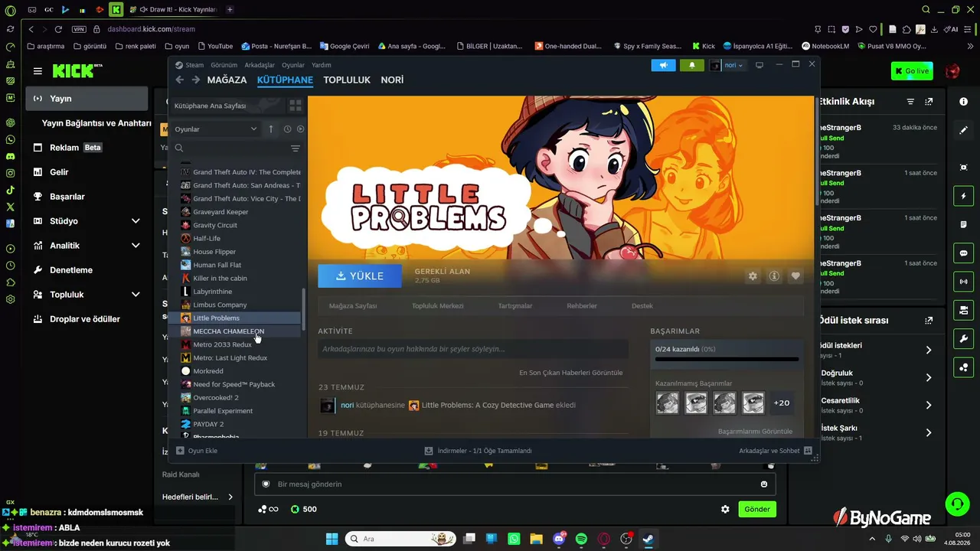
Task: Click the YÜKLE install button
Action: tap(360, 275)
